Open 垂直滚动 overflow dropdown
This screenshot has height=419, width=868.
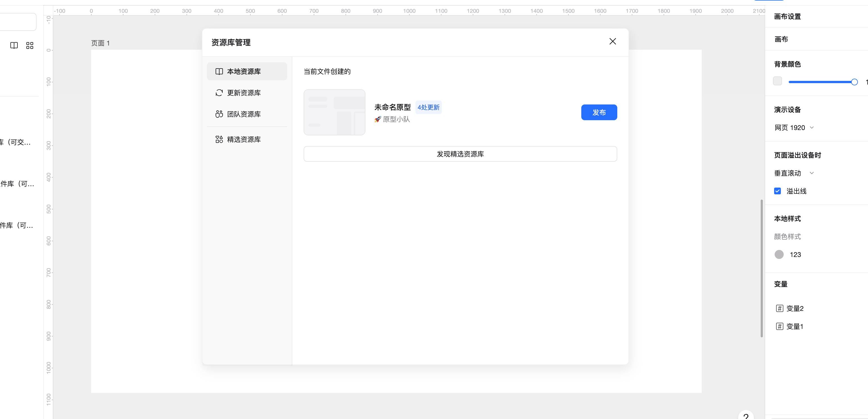794,173
